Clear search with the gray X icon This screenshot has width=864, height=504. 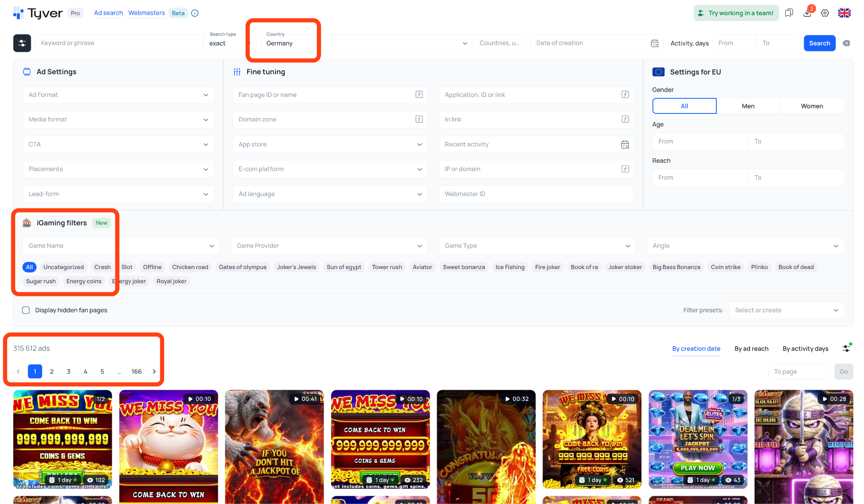click(846, 43)
